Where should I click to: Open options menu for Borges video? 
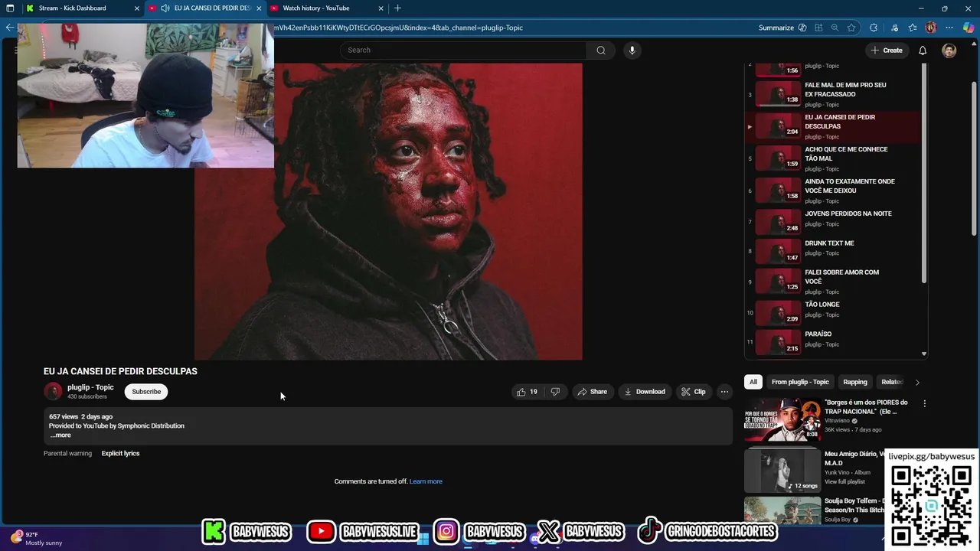pos(924,403)
